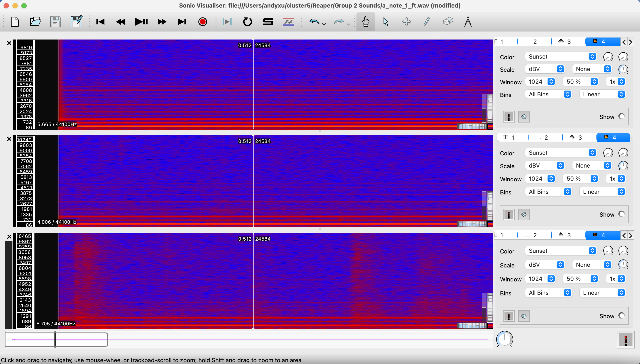640x364 pixels.
Task: Toggle Show switch in bottom pane properties
Action: pos(622,316)
